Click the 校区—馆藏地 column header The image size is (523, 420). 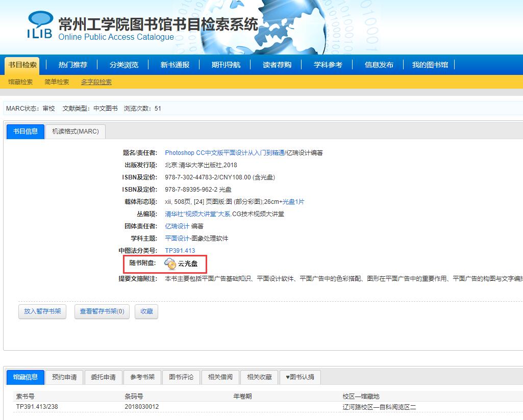point(361,397)
